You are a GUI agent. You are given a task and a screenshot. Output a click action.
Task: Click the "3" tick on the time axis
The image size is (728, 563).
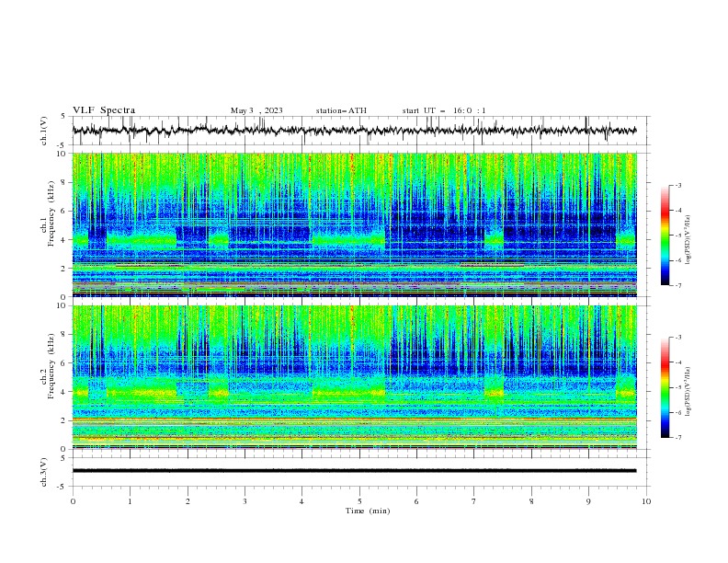245,501
